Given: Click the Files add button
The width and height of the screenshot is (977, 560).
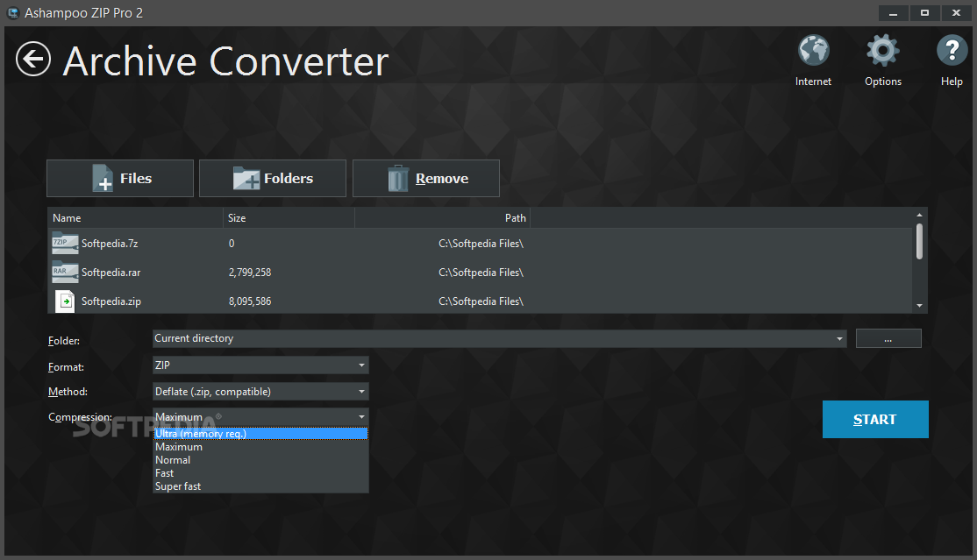Looking at the screenshot, I should (119, 178).
